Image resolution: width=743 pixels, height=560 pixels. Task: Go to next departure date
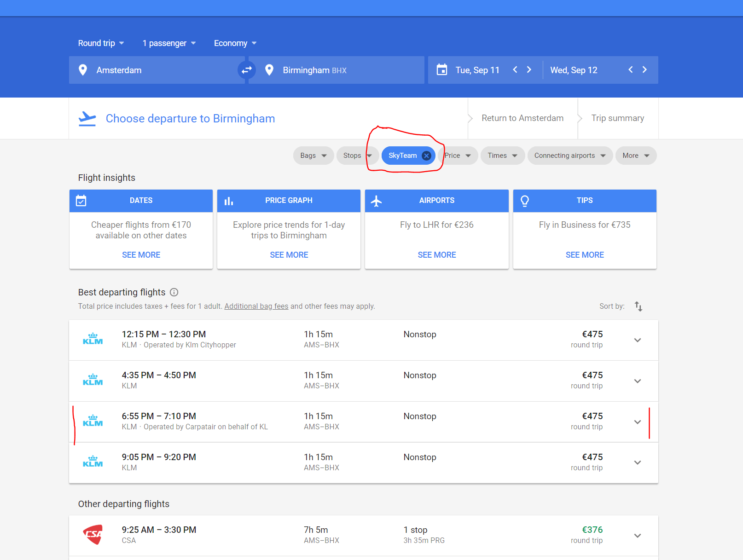coord(529,70)
